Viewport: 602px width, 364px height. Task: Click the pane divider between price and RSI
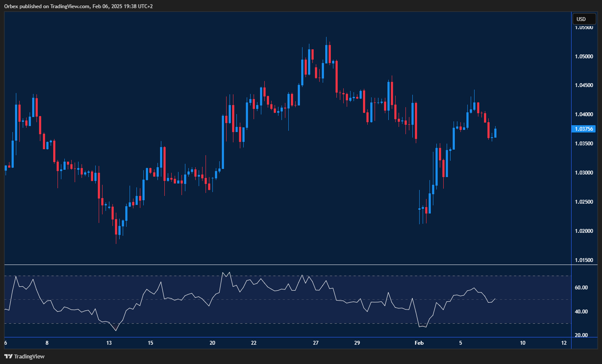(283, 265)
